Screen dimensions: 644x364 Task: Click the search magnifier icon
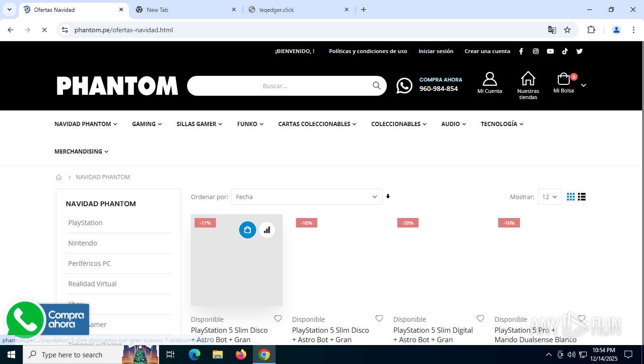[x=376, y=85]
